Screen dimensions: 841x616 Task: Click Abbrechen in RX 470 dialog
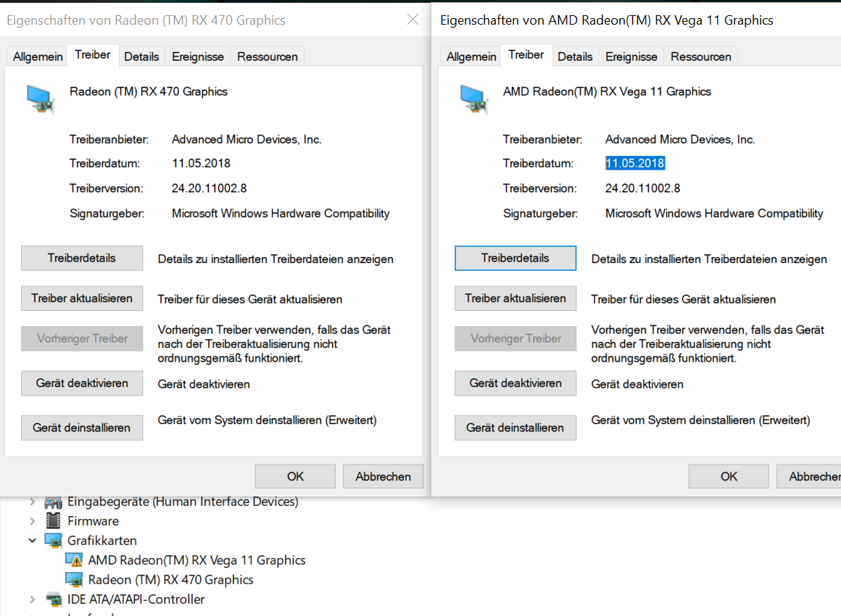[x=383, y=476]
